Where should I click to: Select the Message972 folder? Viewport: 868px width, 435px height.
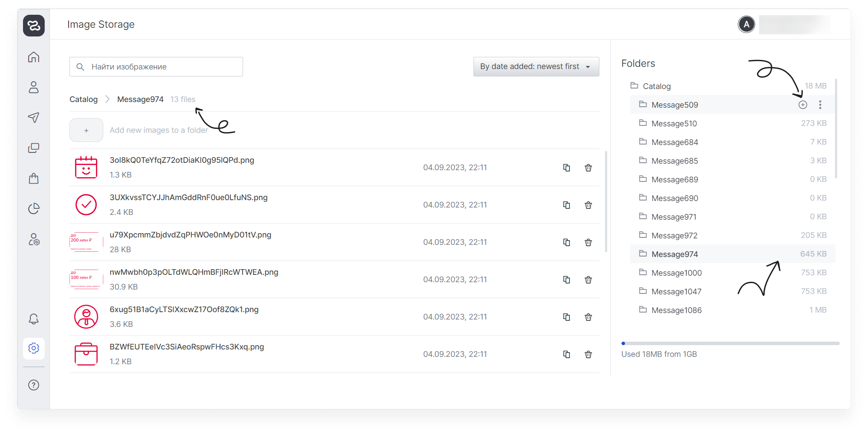pyautogui.click(x=674, y=235)
